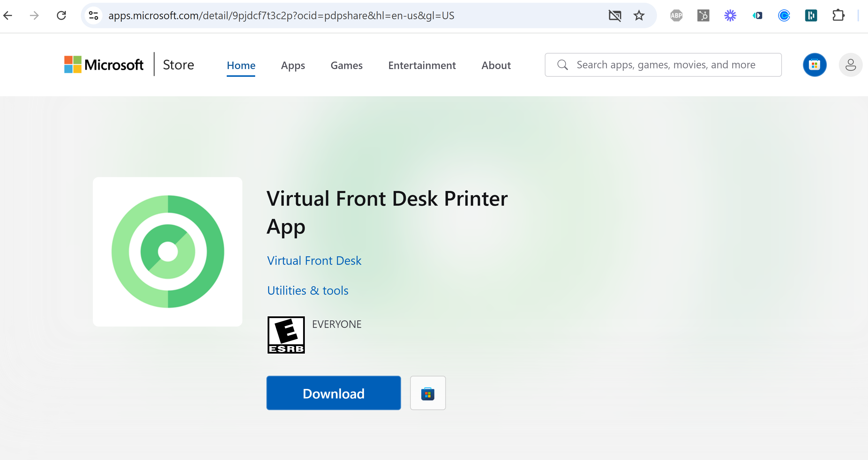This screenshot has width=868, height=460.
Task: Go to the Entertainment tab
Action: 422,65
